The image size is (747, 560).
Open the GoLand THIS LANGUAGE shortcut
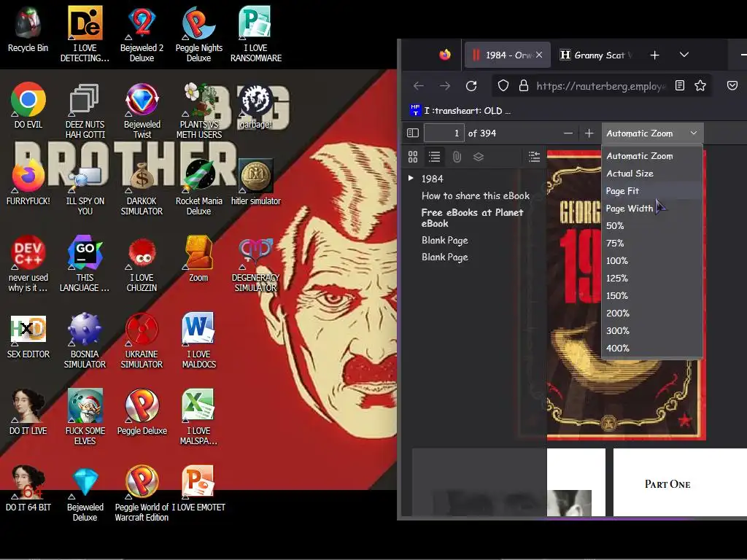click(85, 264)
